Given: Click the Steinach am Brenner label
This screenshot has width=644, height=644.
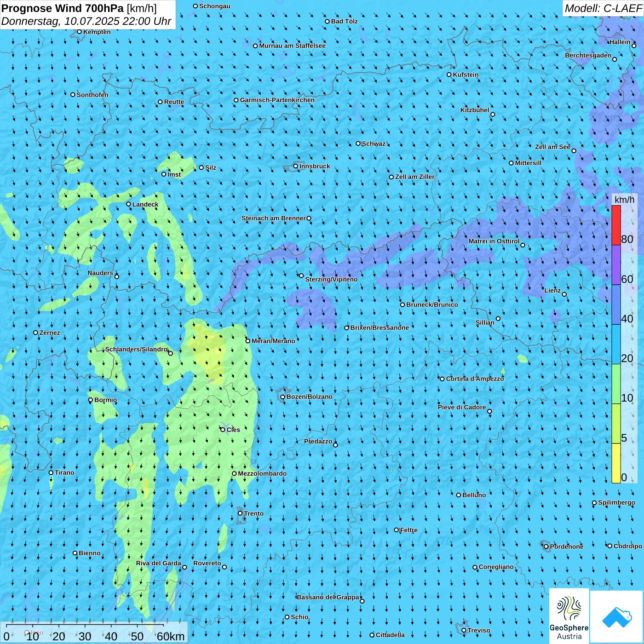Looking at the screenshot, I should click(x=274, y=218).
